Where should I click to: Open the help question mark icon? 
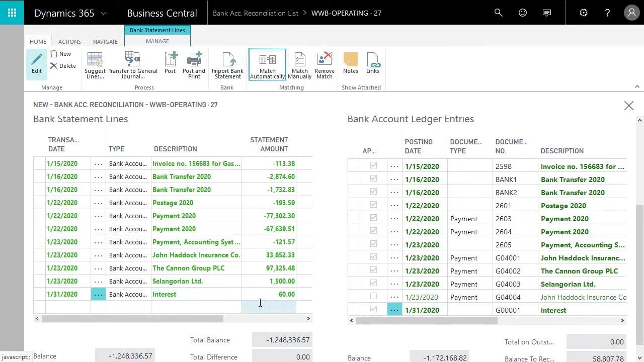[x=607, y=13]
